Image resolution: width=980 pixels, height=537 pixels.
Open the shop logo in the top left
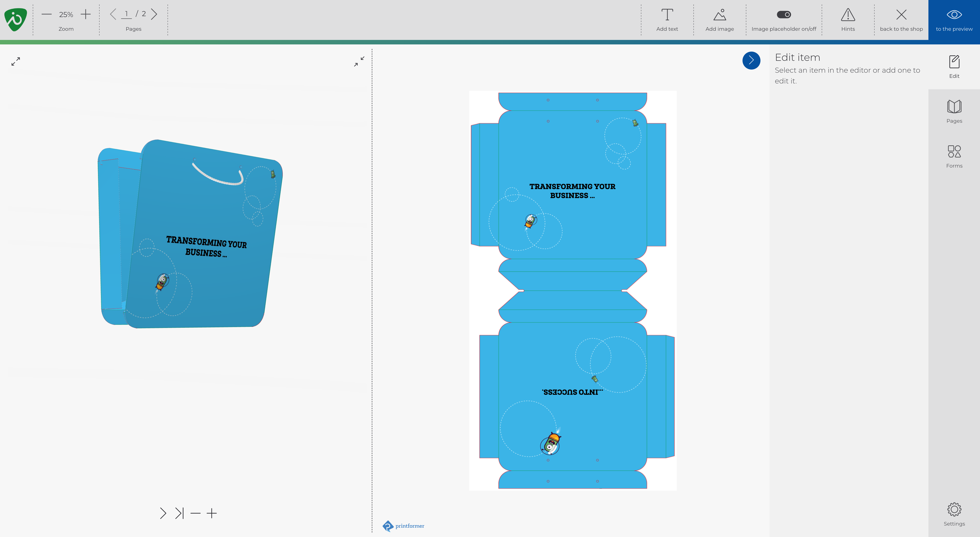[x=15, y=20]
